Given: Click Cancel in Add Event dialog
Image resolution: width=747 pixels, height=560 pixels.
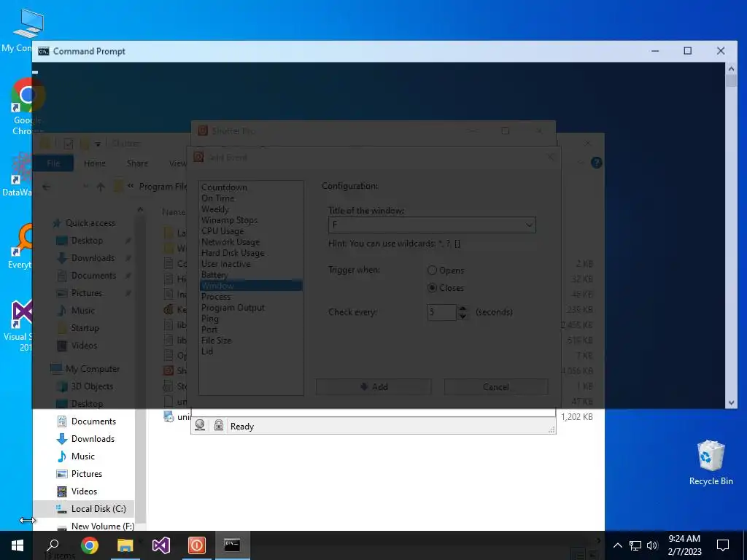Looking at the screenshot, I should [x=496, y=386].
